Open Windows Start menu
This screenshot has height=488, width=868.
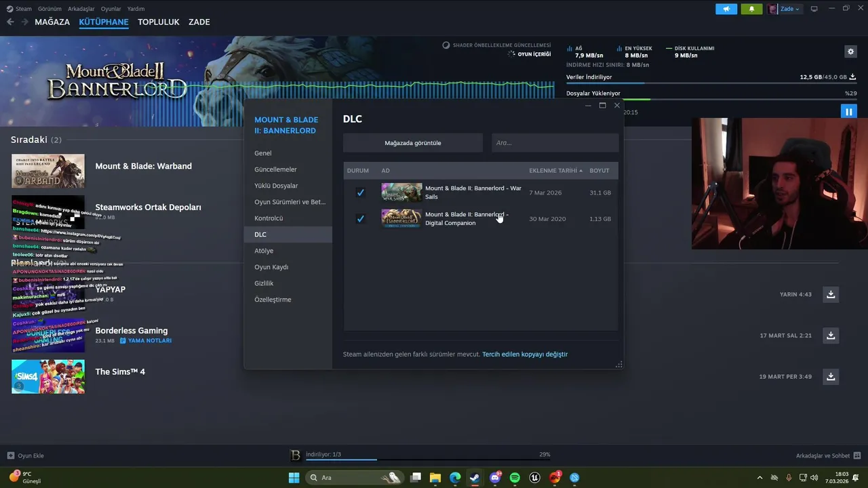coord(294,478)
